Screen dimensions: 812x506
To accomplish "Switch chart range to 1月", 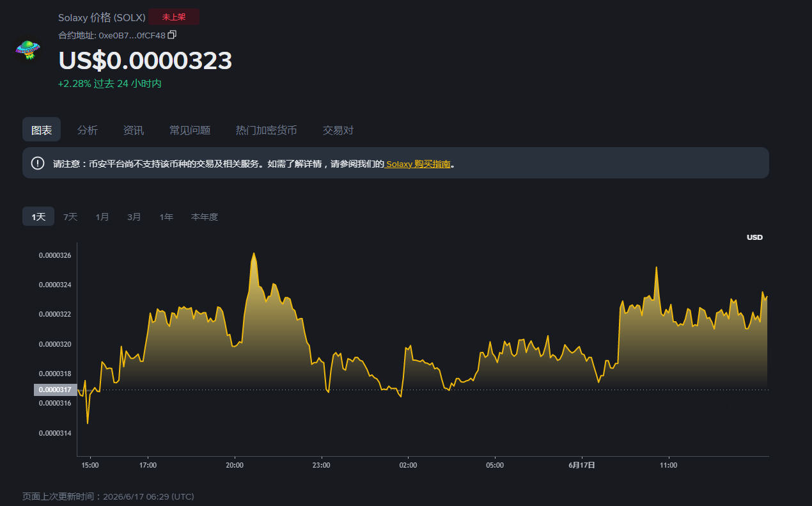I will [102, 217].
